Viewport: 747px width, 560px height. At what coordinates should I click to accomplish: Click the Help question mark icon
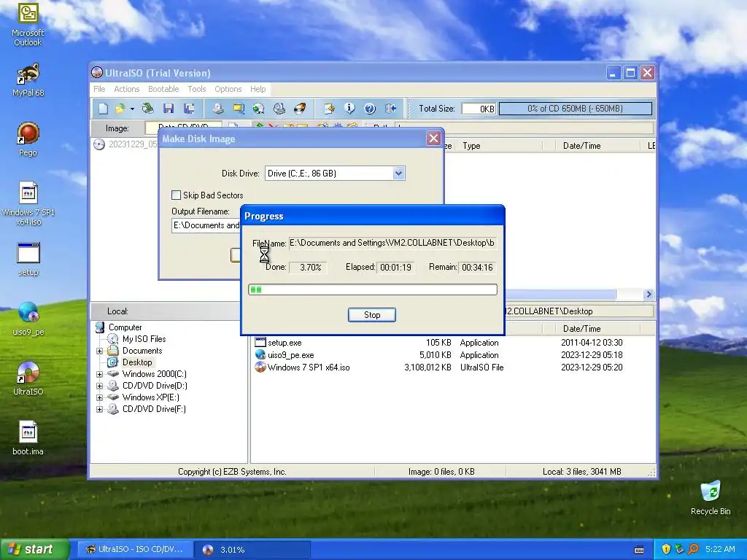click(370, 109)
